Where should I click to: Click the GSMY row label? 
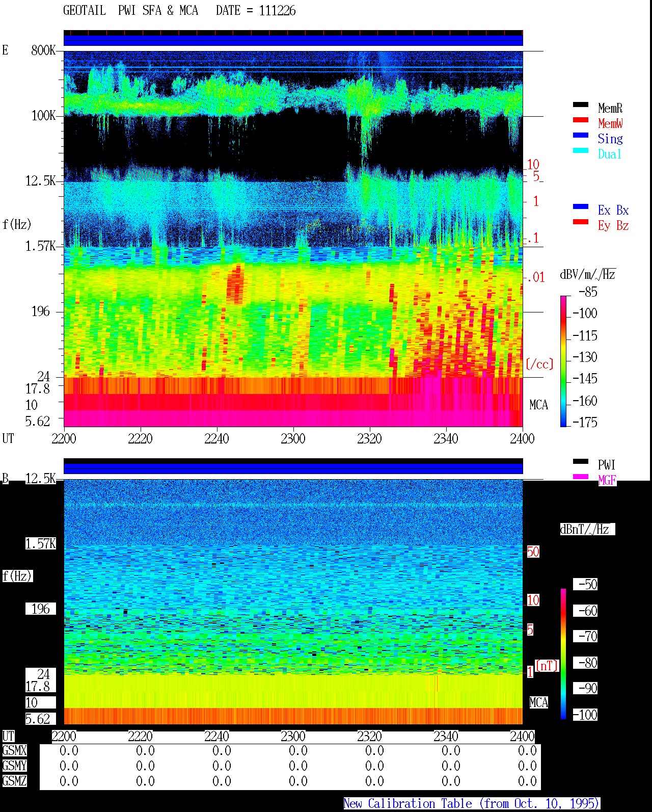pyautogui.click(x=14, y=766)
